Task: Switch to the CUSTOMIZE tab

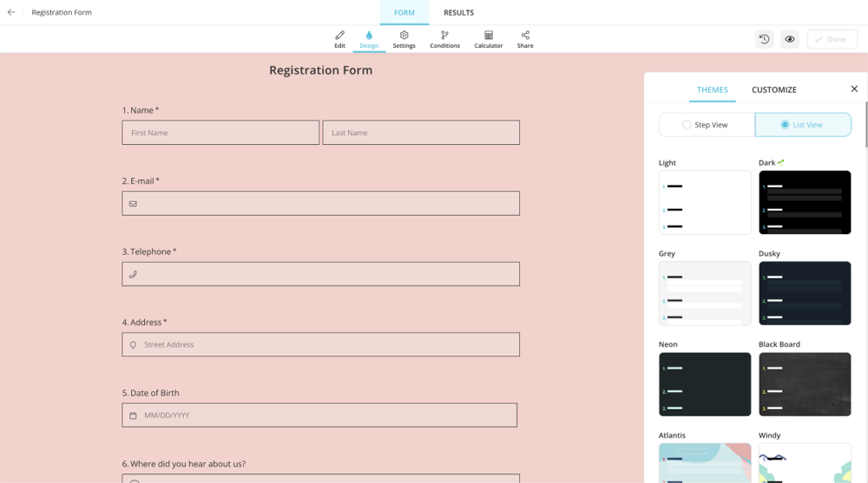Action: (x=773, y=89)
